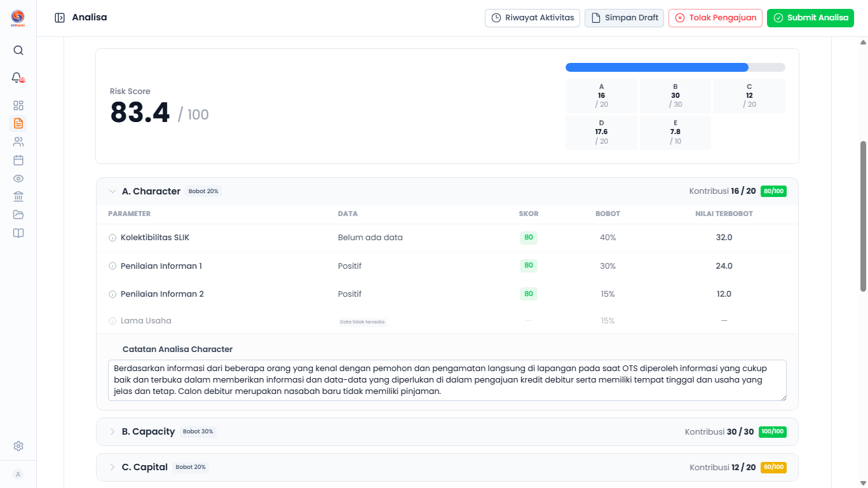Open the calendar icon in sidebar
The image size is (868, 488).
pos(18,160)
